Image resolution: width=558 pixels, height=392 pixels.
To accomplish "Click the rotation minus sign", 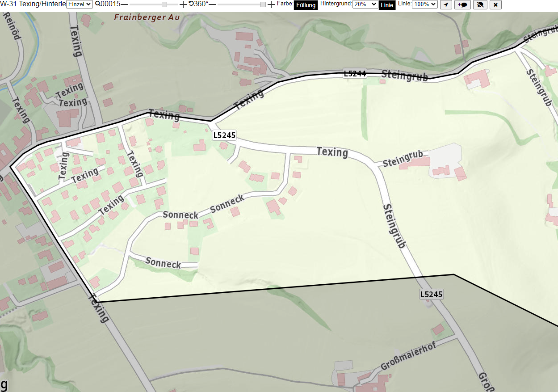I will pyautogui.click(x=212, y=4).
